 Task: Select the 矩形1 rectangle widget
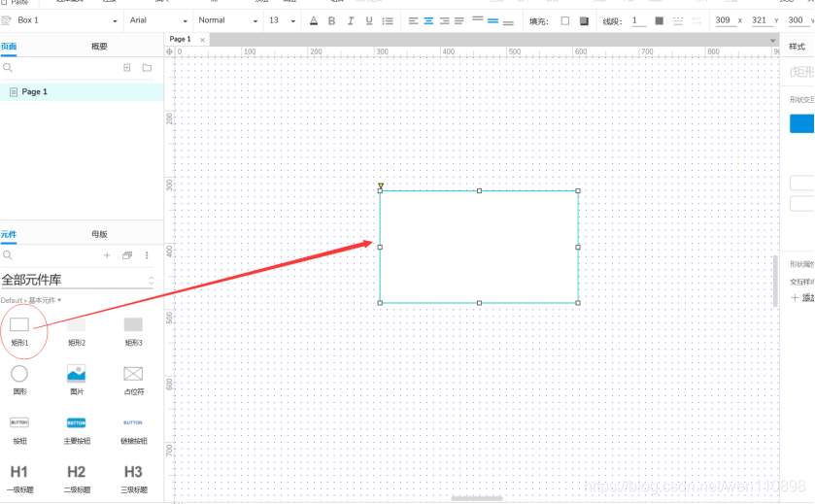click(19, 330)
